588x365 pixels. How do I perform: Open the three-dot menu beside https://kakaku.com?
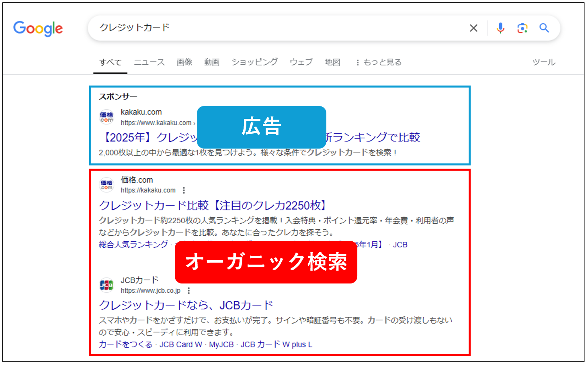184,190
